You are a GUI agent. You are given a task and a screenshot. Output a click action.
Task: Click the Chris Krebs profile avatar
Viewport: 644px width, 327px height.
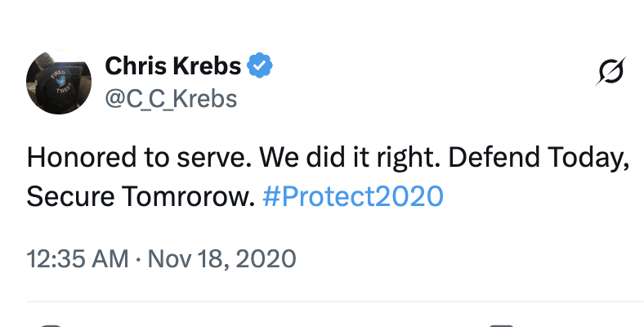tap(58, 82)
